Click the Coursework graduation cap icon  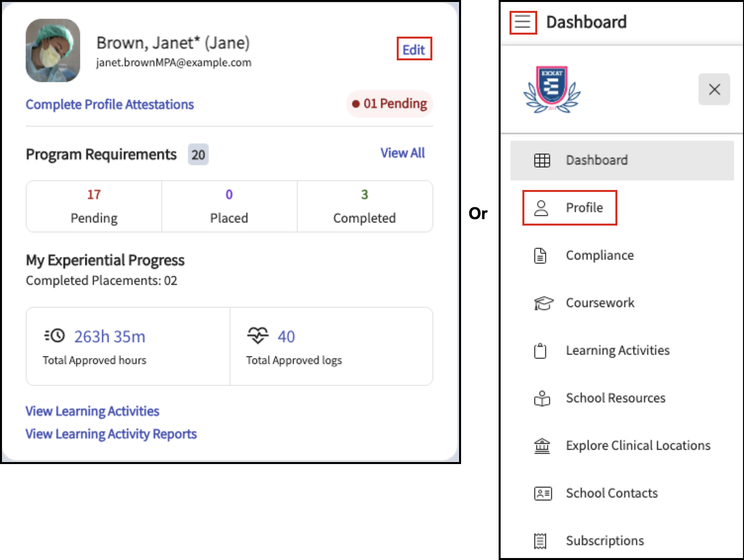pyautogui.click(x=543, y=303)
